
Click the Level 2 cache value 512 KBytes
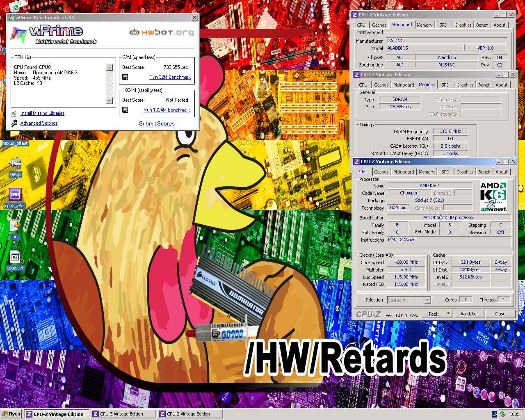[x=470, y=277]
